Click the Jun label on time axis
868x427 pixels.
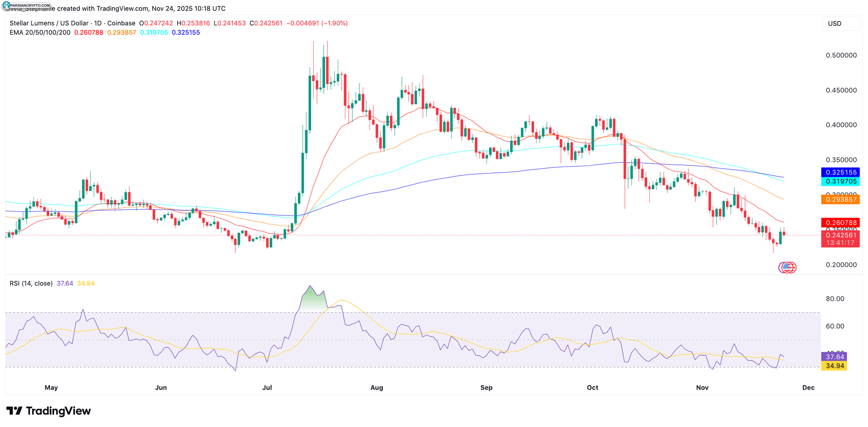161,388
